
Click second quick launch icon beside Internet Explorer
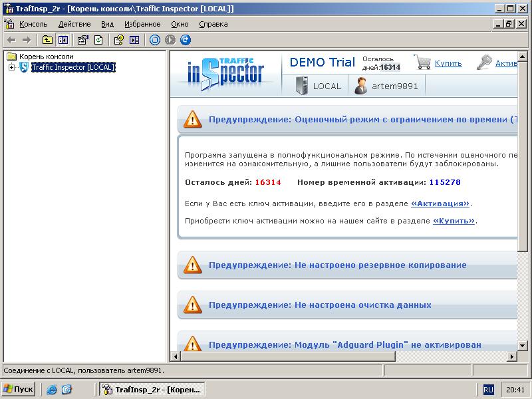[66, 389]
